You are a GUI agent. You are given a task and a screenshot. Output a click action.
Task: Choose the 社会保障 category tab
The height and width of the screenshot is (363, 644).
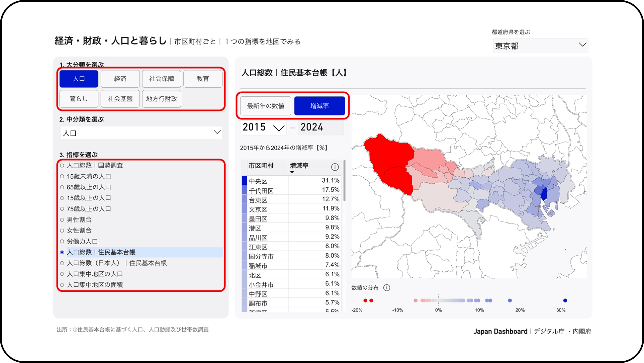coord(162,79)
